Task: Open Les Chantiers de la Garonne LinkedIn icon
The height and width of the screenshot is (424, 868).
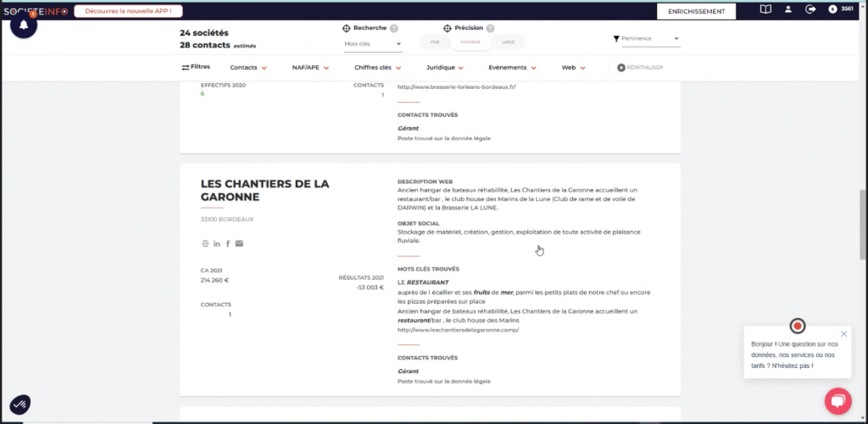Action: [216, 243]
